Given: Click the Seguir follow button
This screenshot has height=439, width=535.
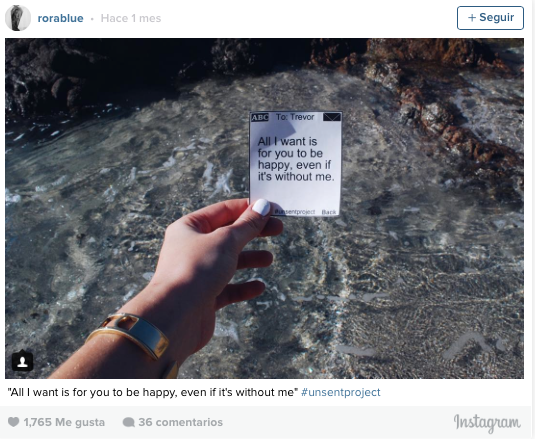Looking at the screenshot, I should tap(490, 18).
